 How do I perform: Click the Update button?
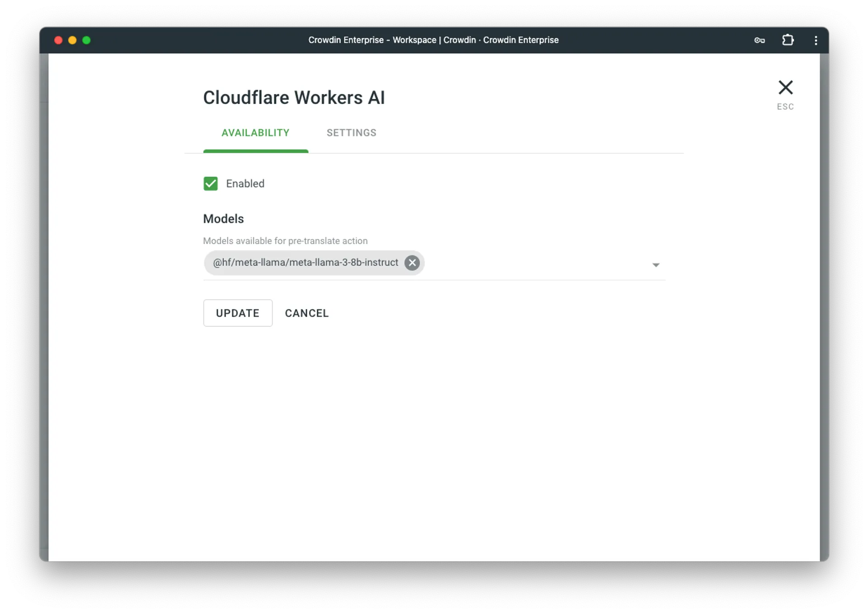(238, 313)
